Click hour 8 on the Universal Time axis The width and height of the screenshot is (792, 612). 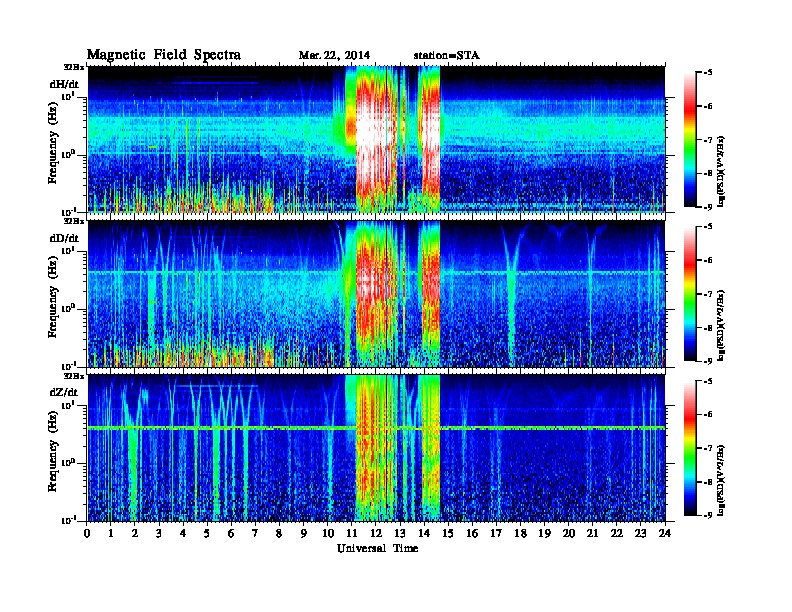coord(279,533)
